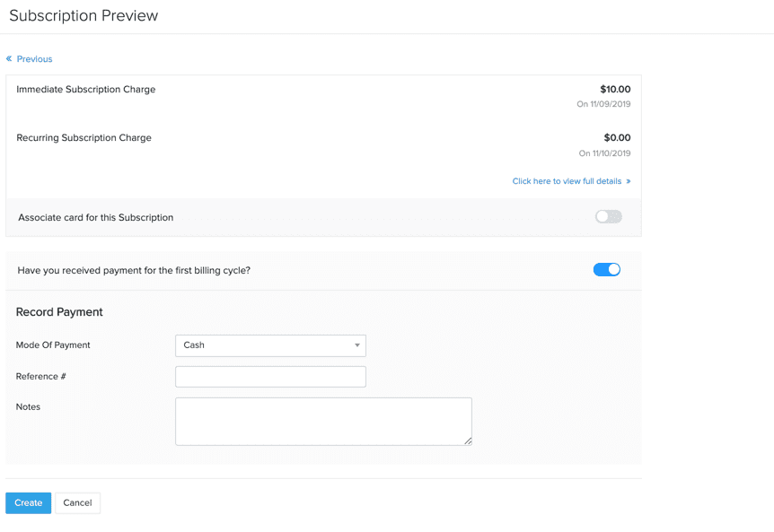Click the Notes field label

(28, 406)
